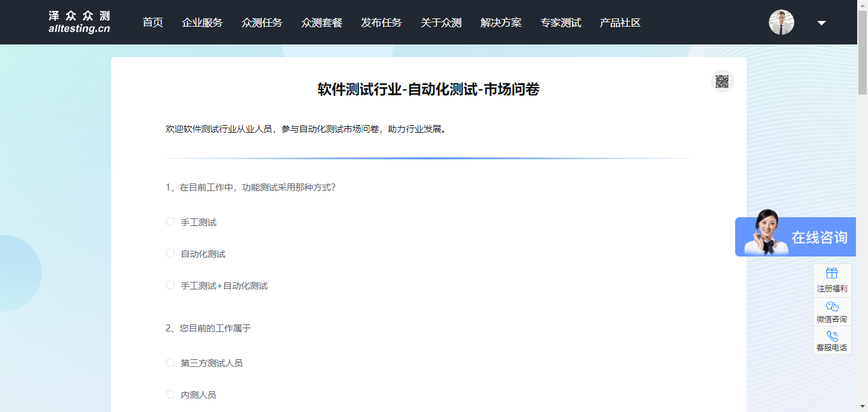Click the page vertical scrollbar thumb
Viewport: 868px width, 412px height.
pos(862,53)
